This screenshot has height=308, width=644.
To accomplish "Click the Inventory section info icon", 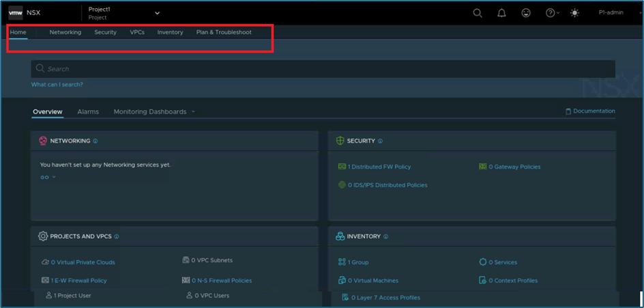I will (386, 237).
